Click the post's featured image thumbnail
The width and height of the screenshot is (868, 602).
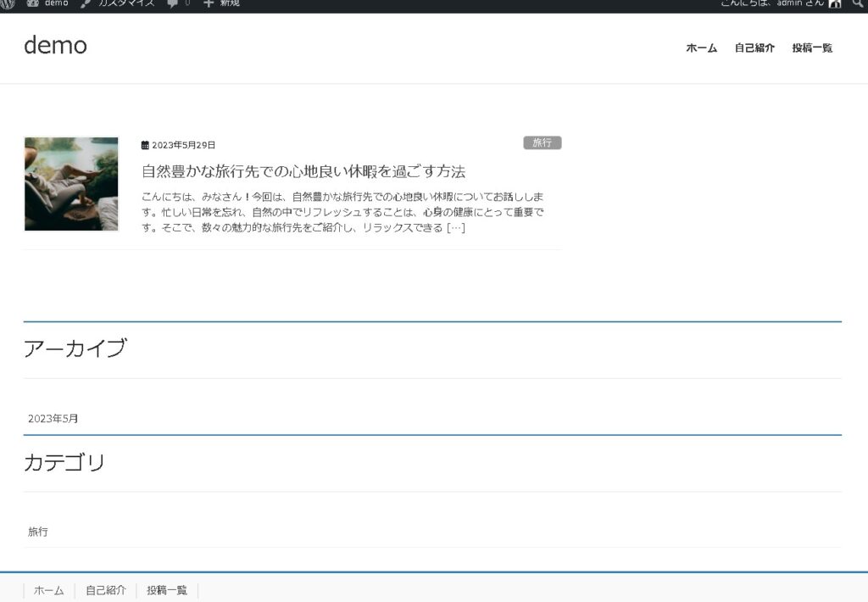71,184
